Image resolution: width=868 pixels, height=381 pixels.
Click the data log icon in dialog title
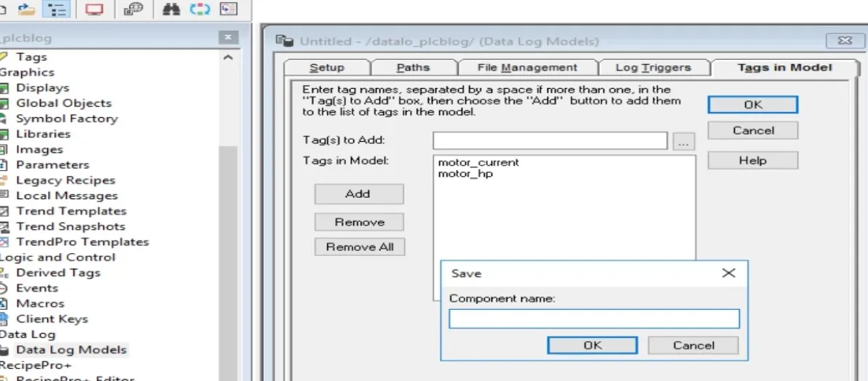(x=285, y=41)
